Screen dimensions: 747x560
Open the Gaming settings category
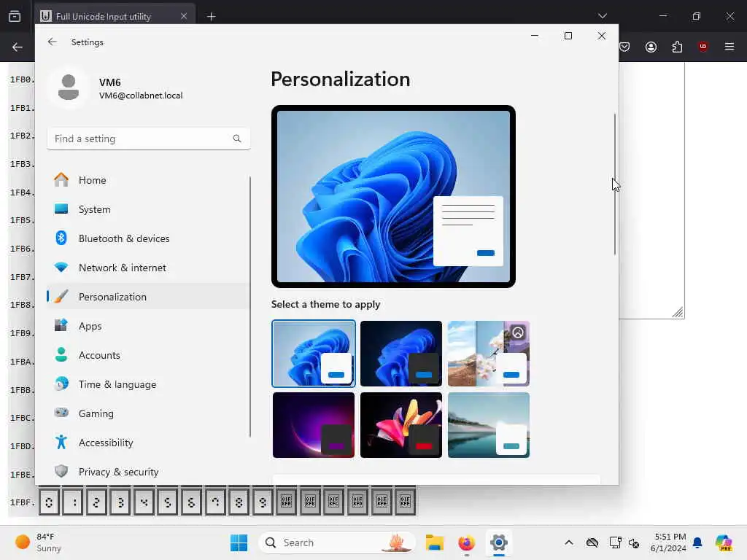pyautogui.click(x=148, y=413)
